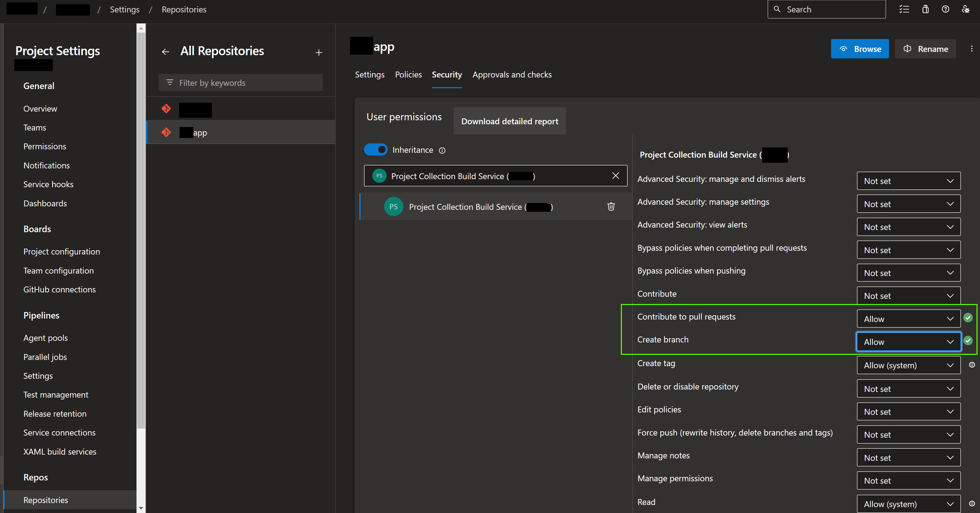Open Service hooks in the sidebar

(48, 184)
